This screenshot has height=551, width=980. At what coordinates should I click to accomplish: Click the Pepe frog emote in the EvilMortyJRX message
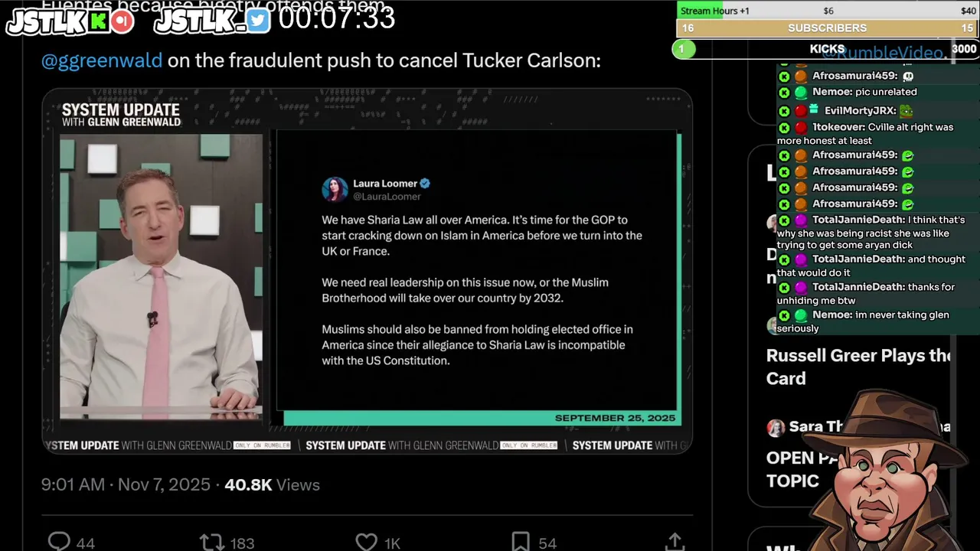[x=906, y=111]
